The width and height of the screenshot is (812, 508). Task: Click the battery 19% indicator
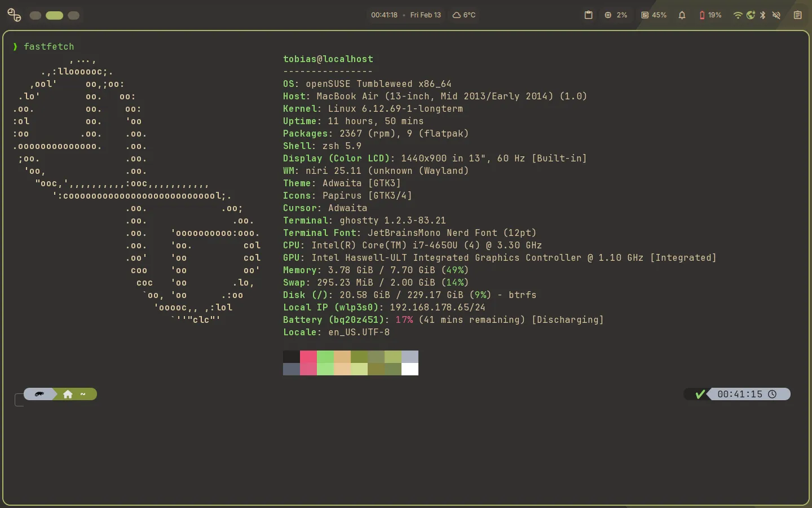[x=710, y=15]
